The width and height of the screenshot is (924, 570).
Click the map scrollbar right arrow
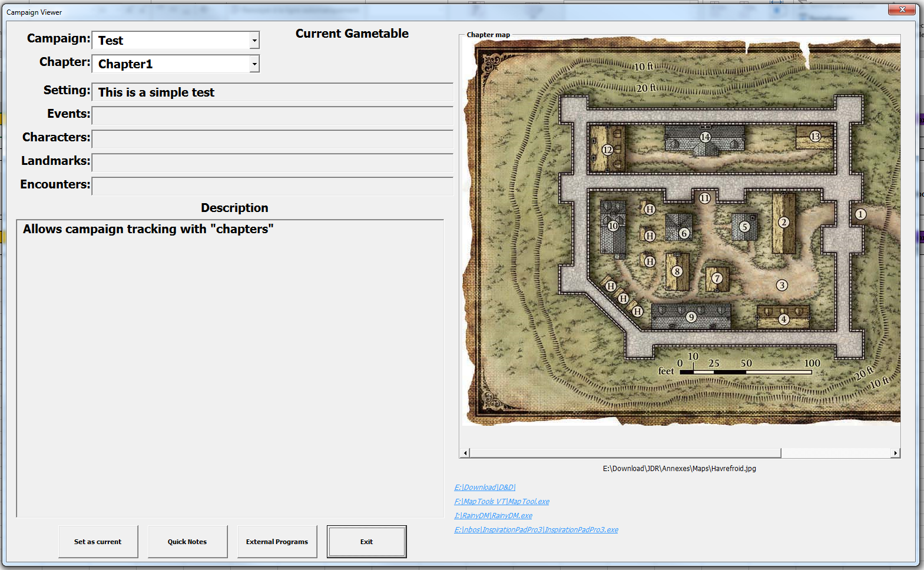895,453
